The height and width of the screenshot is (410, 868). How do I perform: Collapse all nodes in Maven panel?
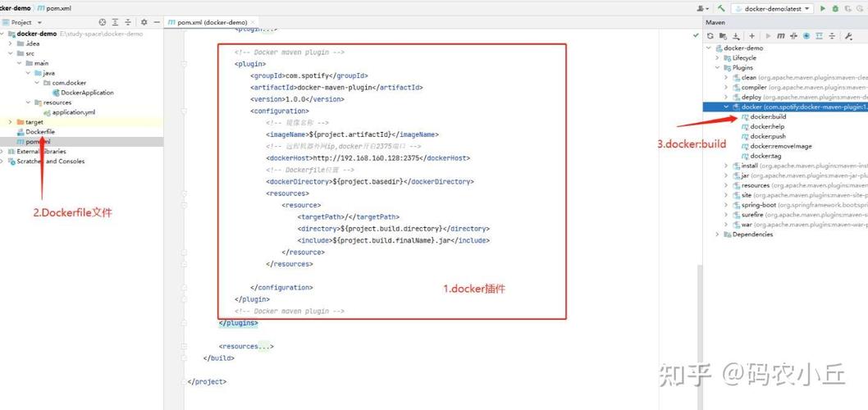pos(832,36)
